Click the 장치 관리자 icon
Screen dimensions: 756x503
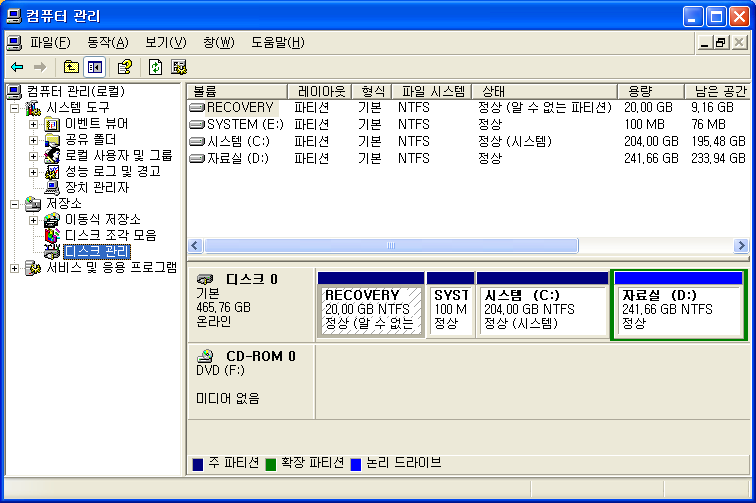pos(52,188)
